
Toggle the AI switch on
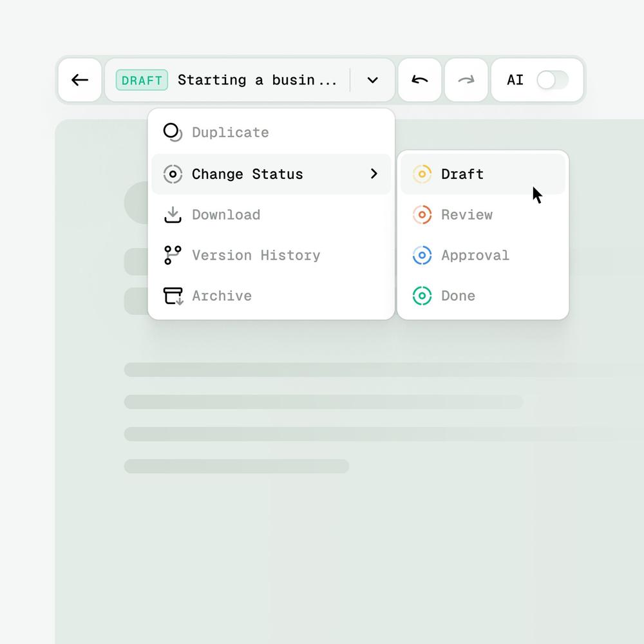click(x=553, y=80)
